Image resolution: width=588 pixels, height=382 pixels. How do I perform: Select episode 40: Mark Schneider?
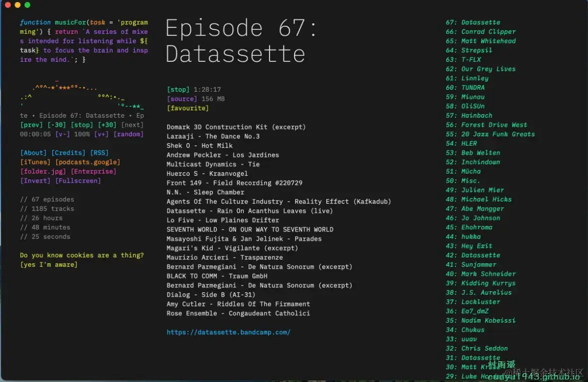[480, 274]
